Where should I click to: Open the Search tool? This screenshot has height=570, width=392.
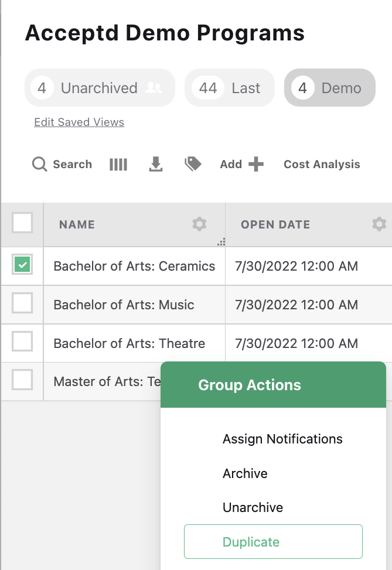pos(62,165)
